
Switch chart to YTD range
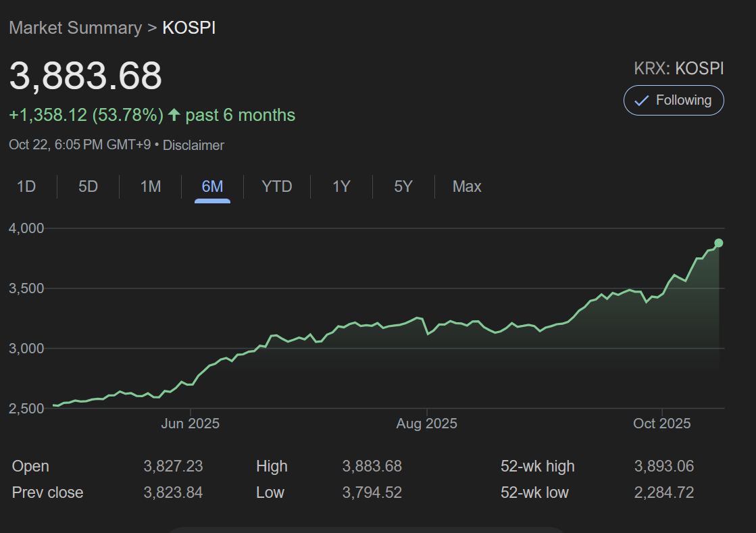277,186
